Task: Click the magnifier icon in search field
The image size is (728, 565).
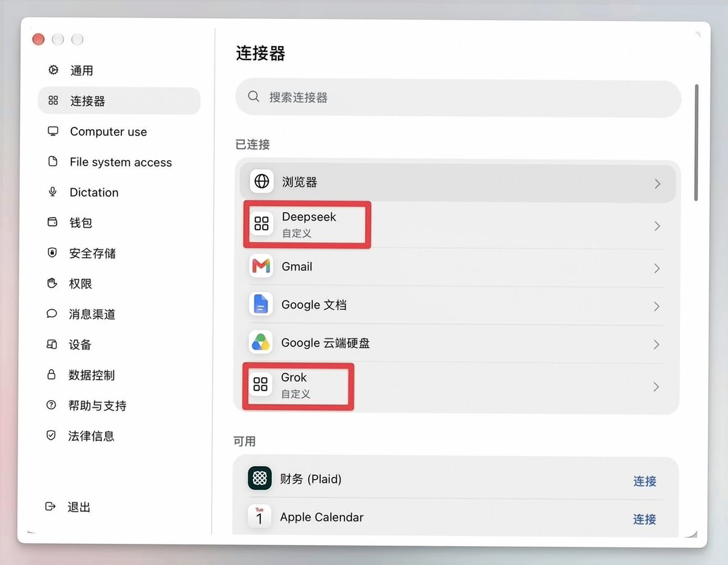Action: coord(254,97)
